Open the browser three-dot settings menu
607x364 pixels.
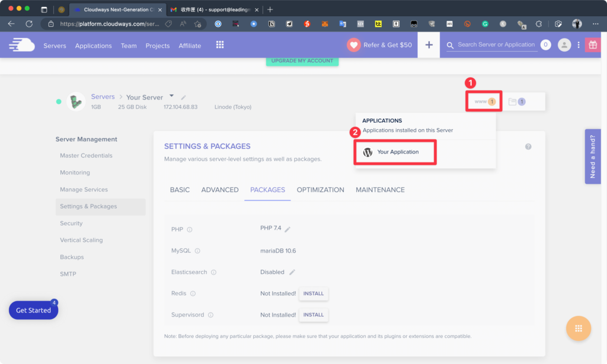[x=595, y=24]
